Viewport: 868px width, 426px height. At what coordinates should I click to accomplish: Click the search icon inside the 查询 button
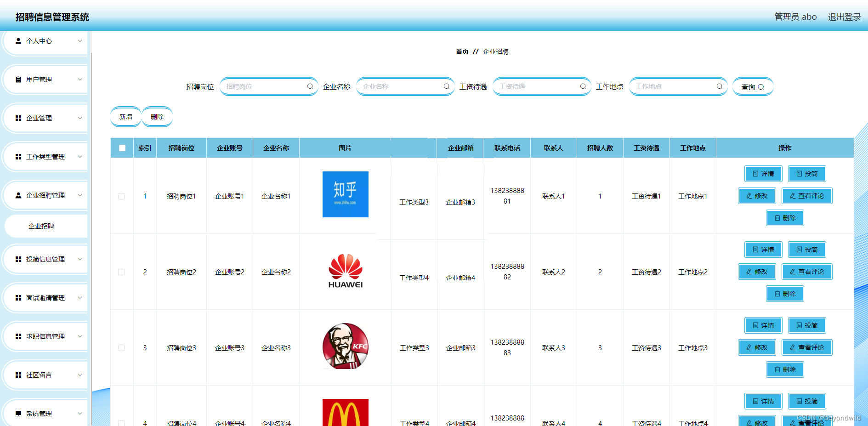click(x=761, y=86)
